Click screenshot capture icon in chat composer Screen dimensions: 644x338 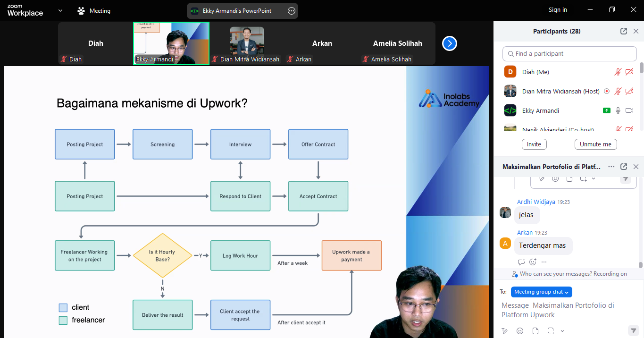tap(551, 331)
